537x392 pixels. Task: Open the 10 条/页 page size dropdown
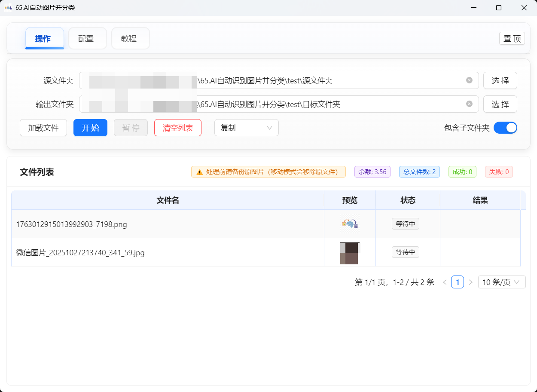pos(501,282)
